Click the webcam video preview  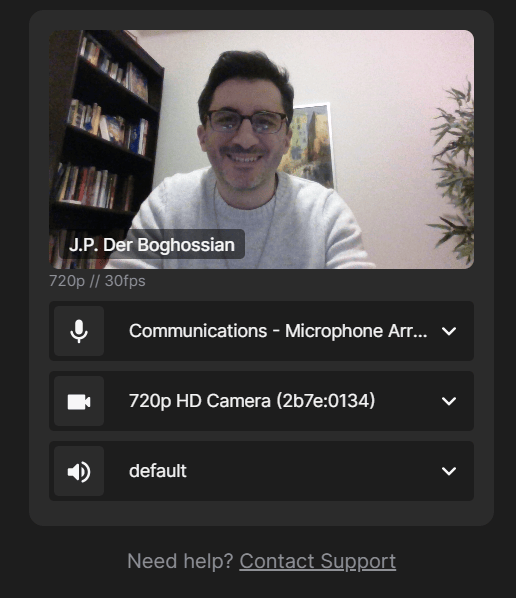point(262,150)
